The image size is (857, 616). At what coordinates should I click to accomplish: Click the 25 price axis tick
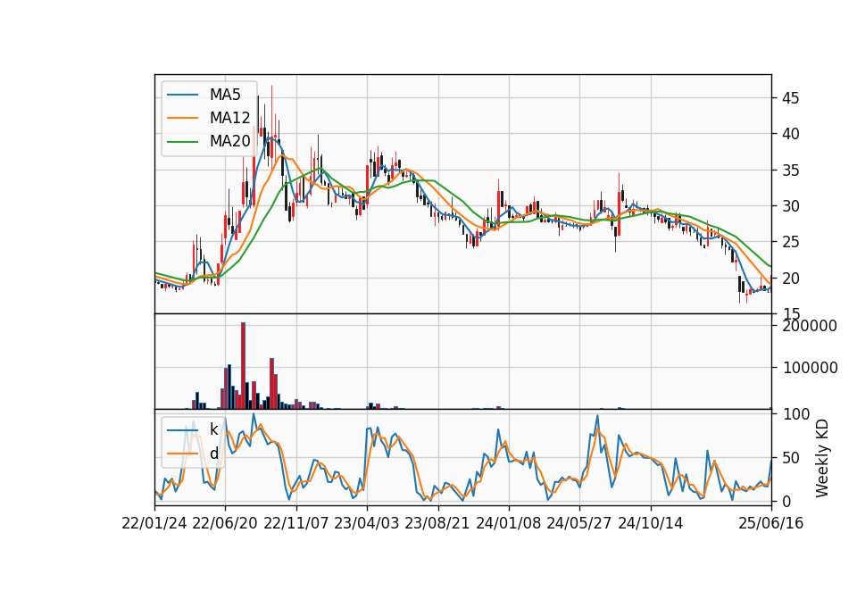pos(791,242)
